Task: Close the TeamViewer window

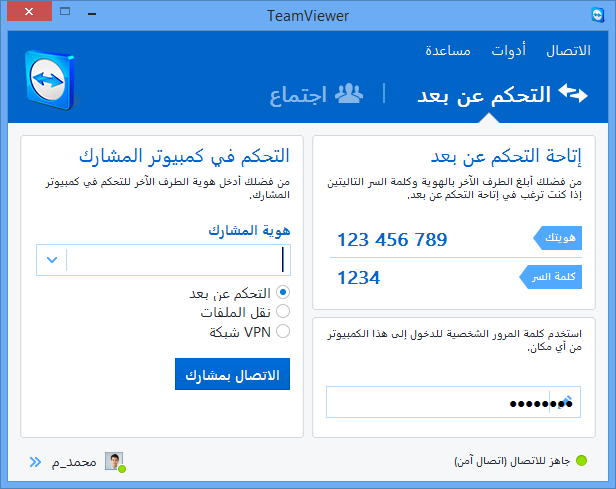Action: coord(29,11)
